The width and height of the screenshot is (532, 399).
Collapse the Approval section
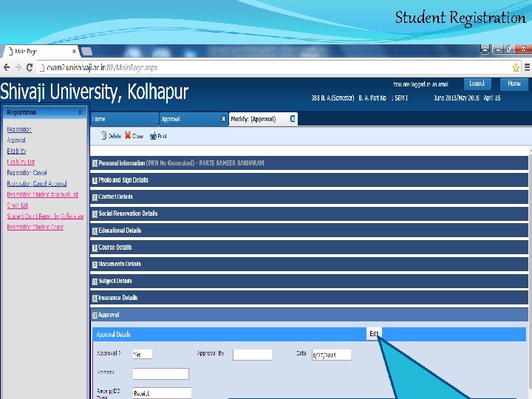pyautogui.click(x=309, y=315)
